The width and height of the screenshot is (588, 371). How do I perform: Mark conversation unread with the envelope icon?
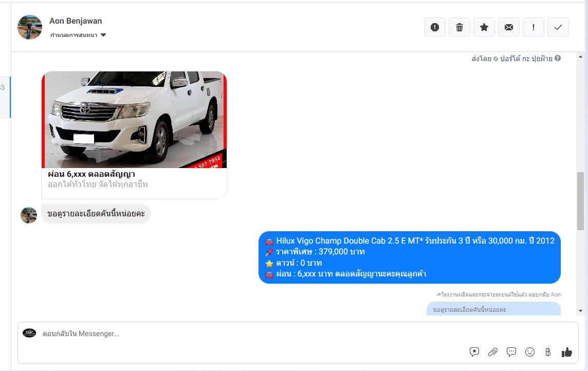point(508,27)
